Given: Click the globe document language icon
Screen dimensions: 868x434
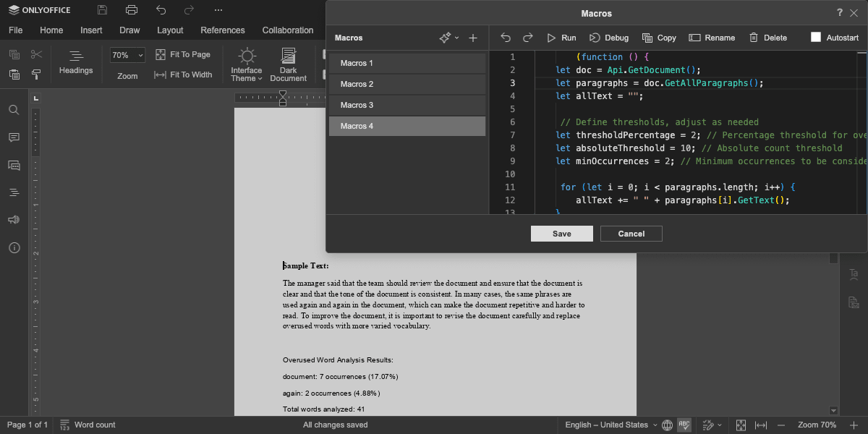Looking at the screenshot, I should pos(667,425).
